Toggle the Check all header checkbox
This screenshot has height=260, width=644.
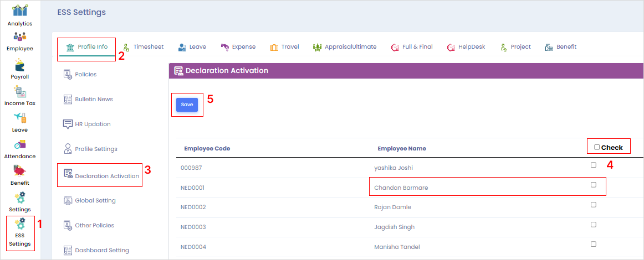coord(597,147)
